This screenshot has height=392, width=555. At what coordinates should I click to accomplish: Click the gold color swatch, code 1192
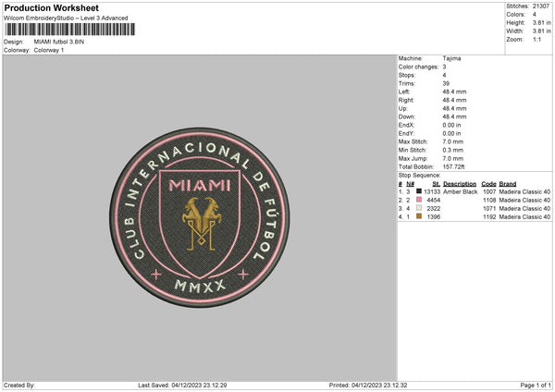click(419, 216)
